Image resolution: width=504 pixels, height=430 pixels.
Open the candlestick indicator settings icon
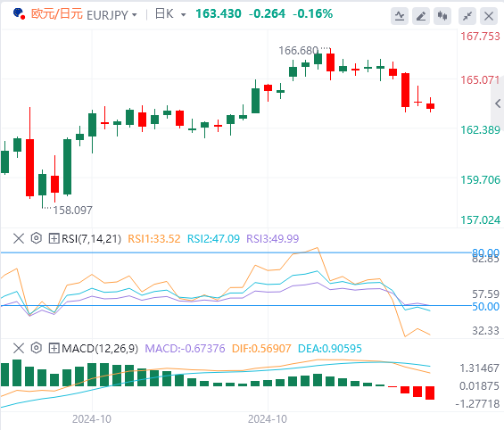(x=442, y=16)
